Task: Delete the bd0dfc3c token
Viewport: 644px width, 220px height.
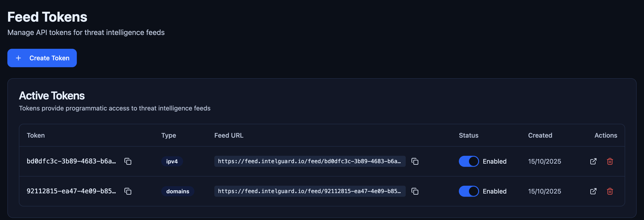Action: (610, 161)
